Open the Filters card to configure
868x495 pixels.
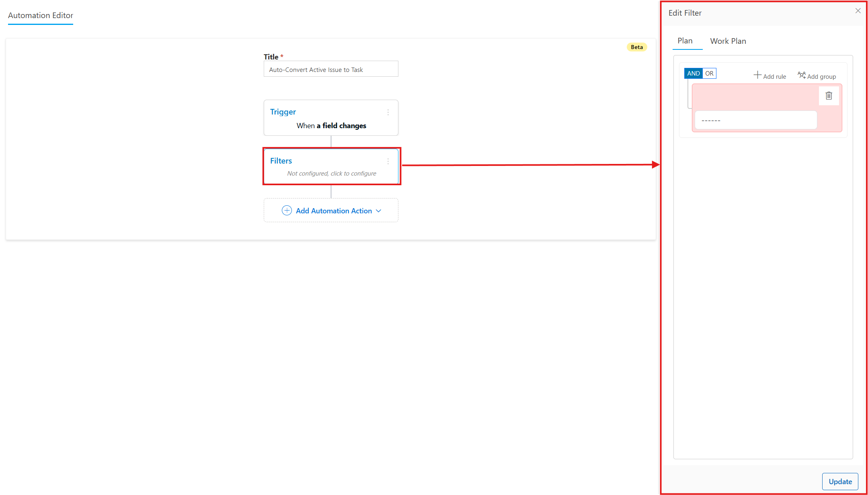tap(331, 166)
